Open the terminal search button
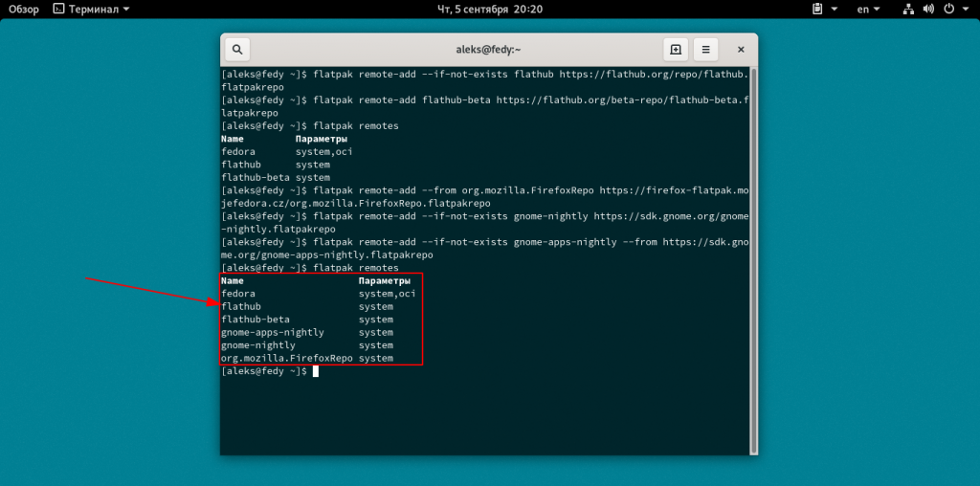Image resolution: width=980 pixels, height=486 pixels. point(237,50)
